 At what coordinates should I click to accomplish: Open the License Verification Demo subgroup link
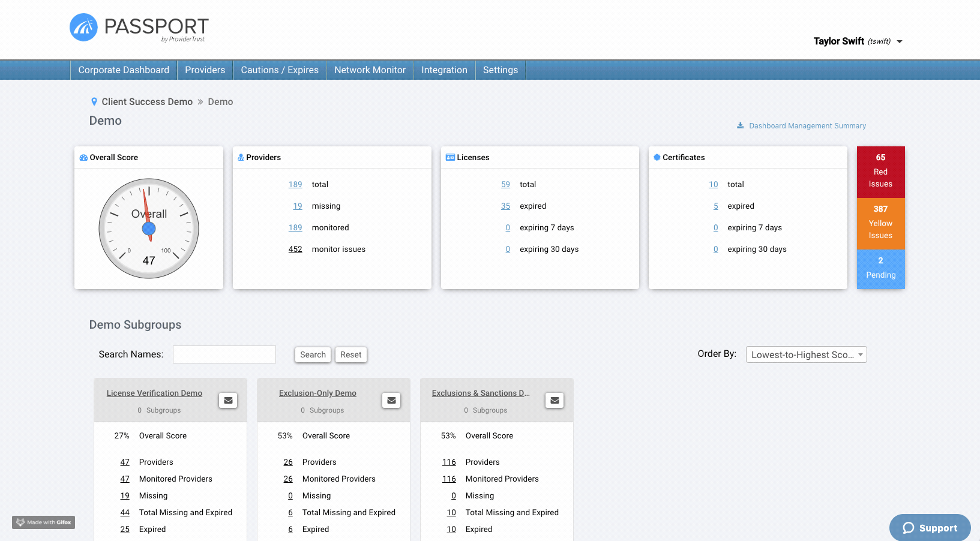154,393
